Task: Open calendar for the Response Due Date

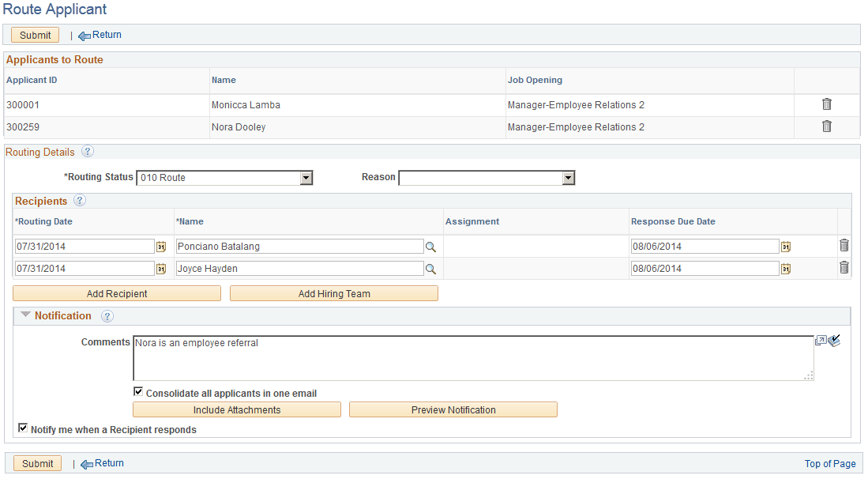Action: 786,247
